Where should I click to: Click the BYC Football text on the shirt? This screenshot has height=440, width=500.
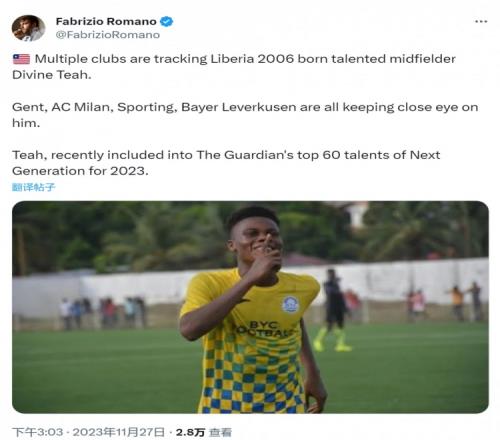coord(263,328)
